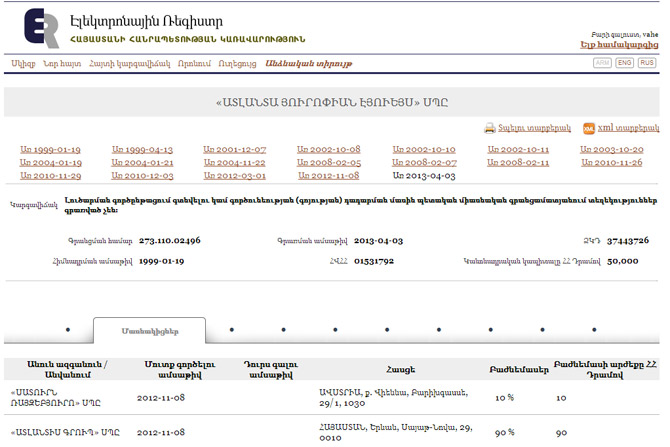Open the 2010-11-26 record version link
Screen dimensions: 670x447
pyautogui.click(x=612, y=162)
